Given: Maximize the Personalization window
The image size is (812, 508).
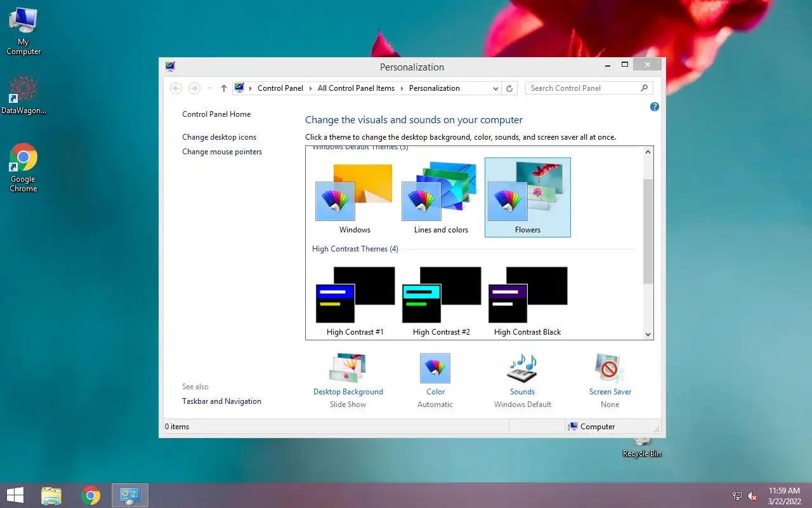Looking at the screenshot, I should coord(625,65).
